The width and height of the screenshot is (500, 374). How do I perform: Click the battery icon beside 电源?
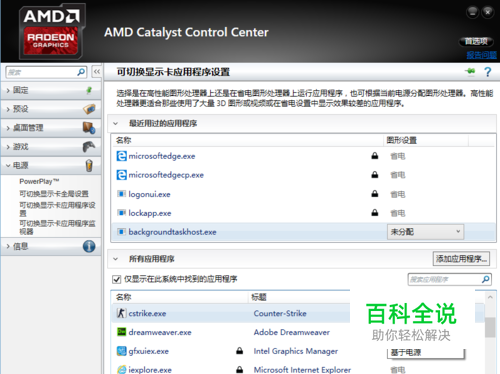(x=89, y=165)
